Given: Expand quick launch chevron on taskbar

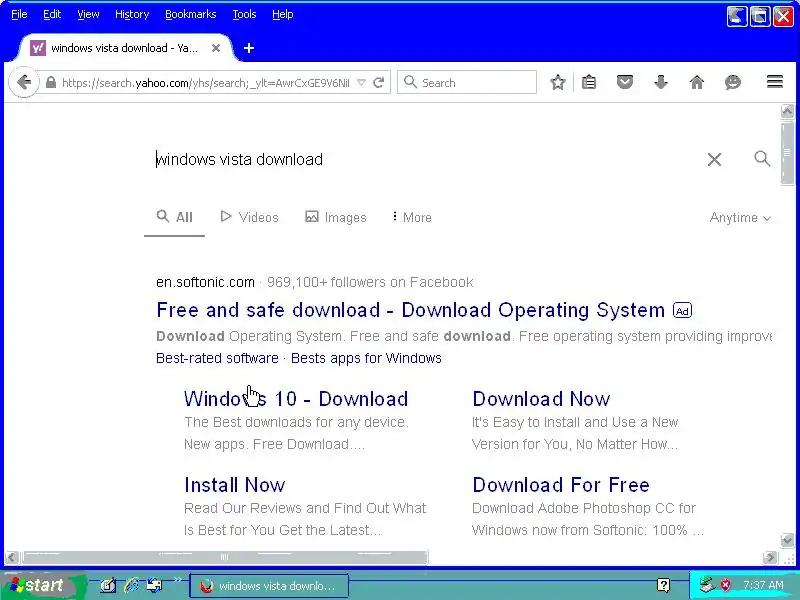Looking at the screenshot, I should 178,580.
